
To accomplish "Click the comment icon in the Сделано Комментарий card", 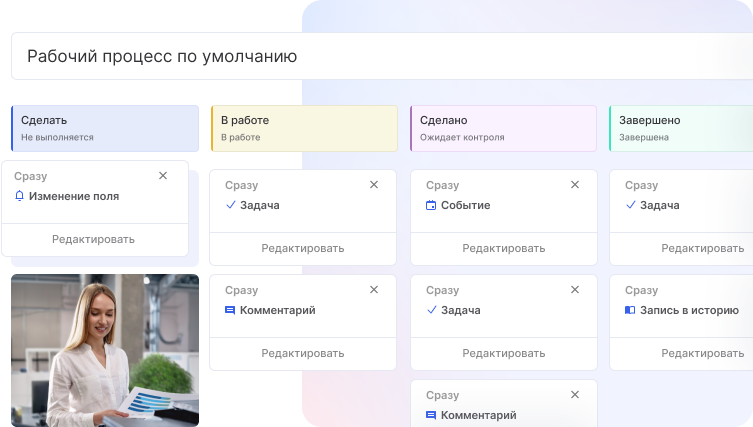I will click(431, 415).
